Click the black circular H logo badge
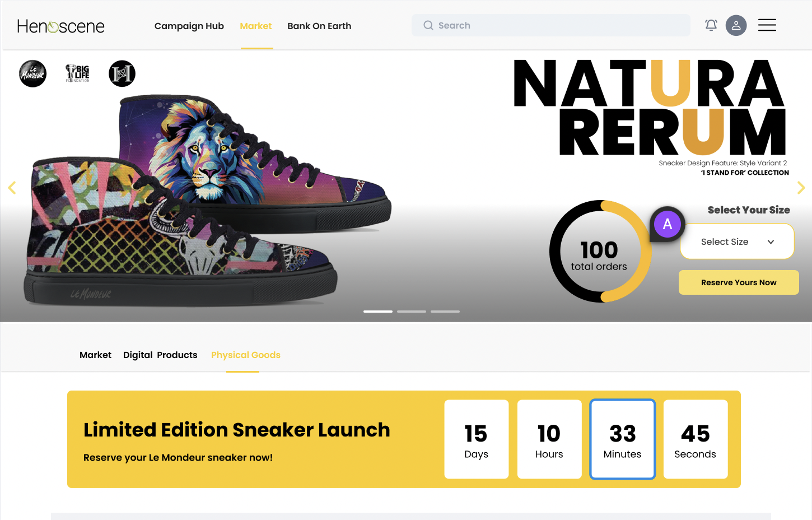 (x=122, y=73)
